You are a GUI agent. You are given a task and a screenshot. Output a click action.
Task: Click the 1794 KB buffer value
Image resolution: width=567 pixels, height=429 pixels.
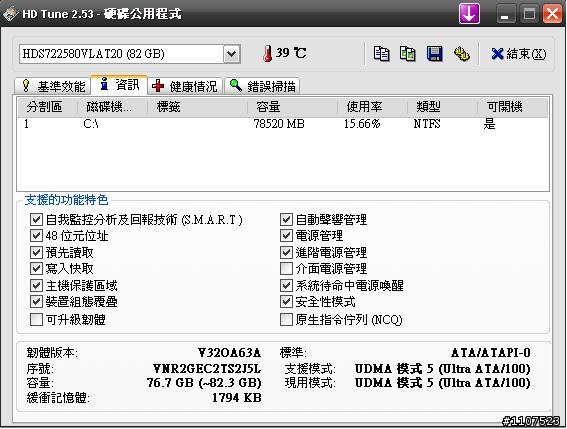236,398
